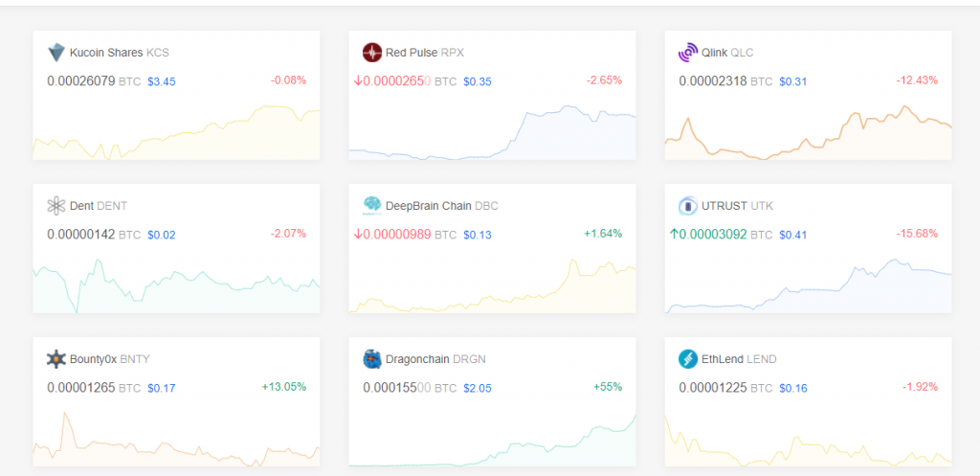Click the -1.92% change value
The width and height of the screenshot is (980, 476).
pos(920,387)
